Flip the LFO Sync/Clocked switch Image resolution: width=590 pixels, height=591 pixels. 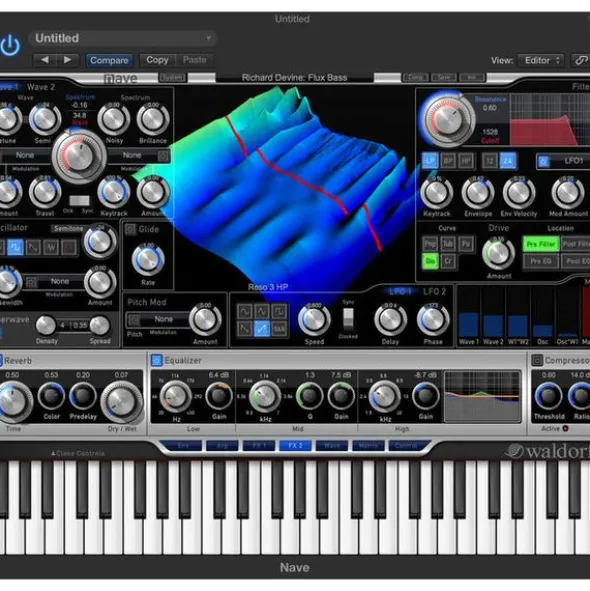(x=348, y=318)
